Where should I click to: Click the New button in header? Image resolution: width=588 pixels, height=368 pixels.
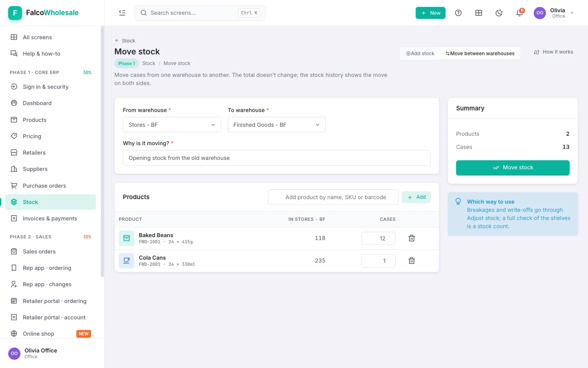point(430,13)
